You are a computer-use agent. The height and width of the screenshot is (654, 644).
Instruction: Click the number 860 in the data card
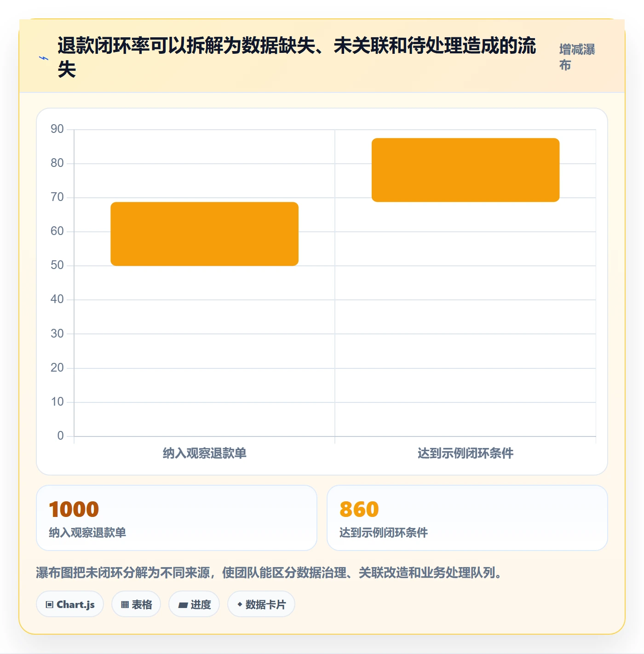coord(359,509)
